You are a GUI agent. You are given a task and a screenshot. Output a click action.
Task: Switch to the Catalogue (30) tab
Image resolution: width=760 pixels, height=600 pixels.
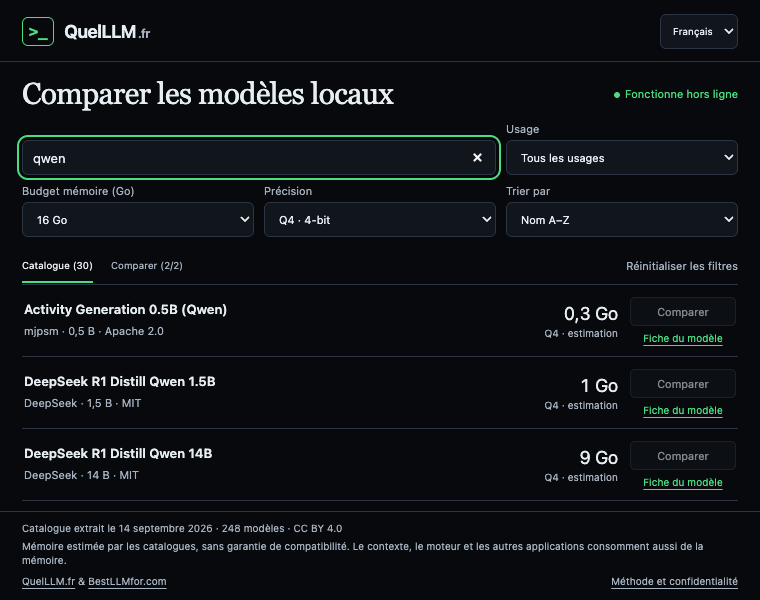click(x=57, y=266)
